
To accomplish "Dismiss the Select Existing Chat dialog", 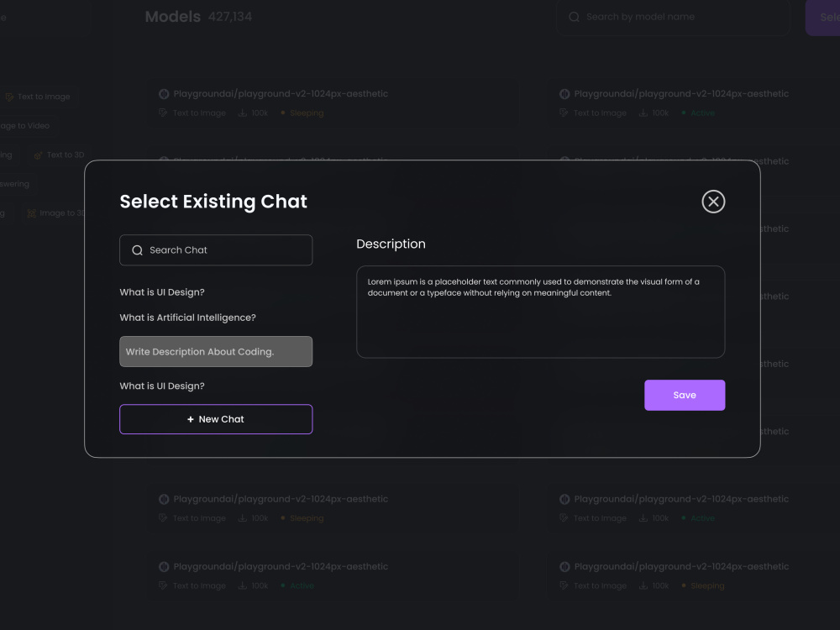I will [713, 202].
